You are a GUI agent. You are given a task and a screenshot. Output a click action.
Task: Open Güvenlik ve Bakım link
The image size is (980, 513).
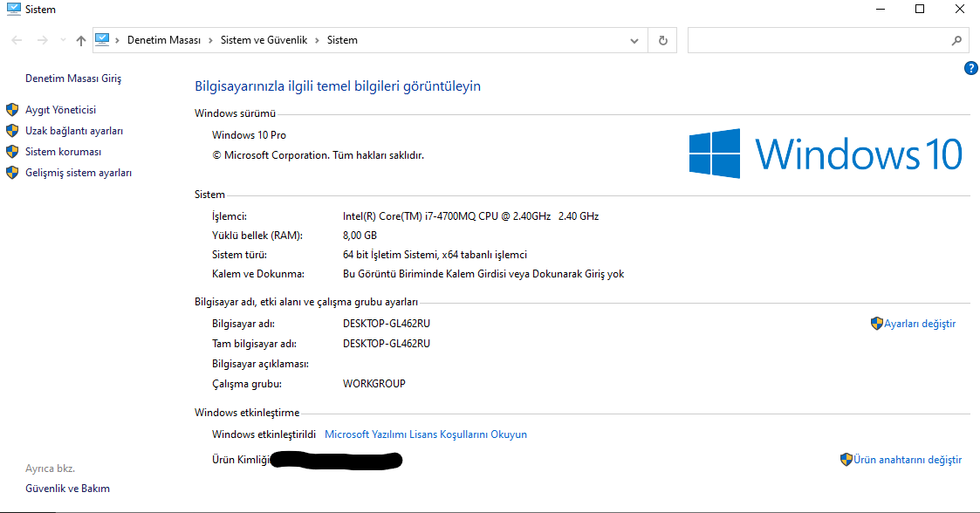pyautogui.click(x=67, y=489)
